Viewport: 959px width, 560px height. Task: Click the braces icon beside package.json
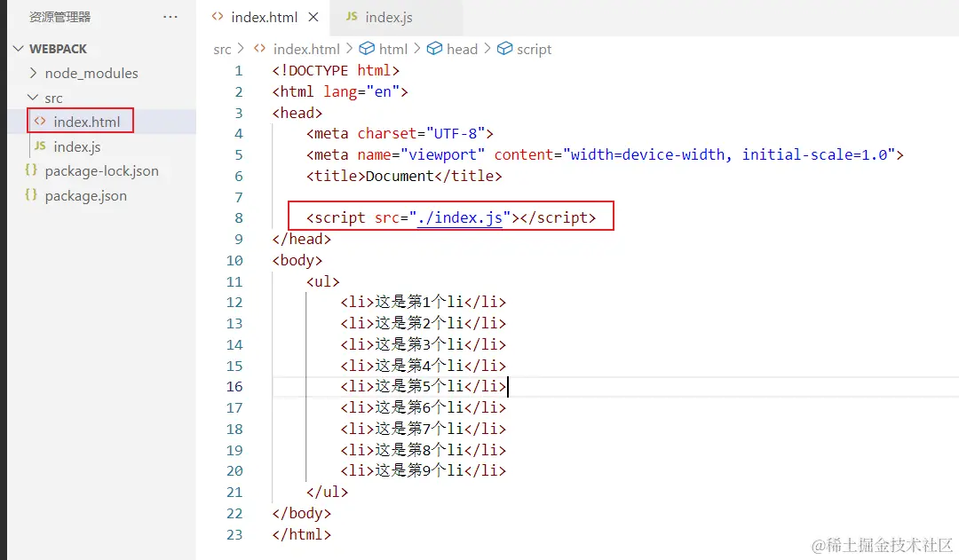click(x=30, y=194)
